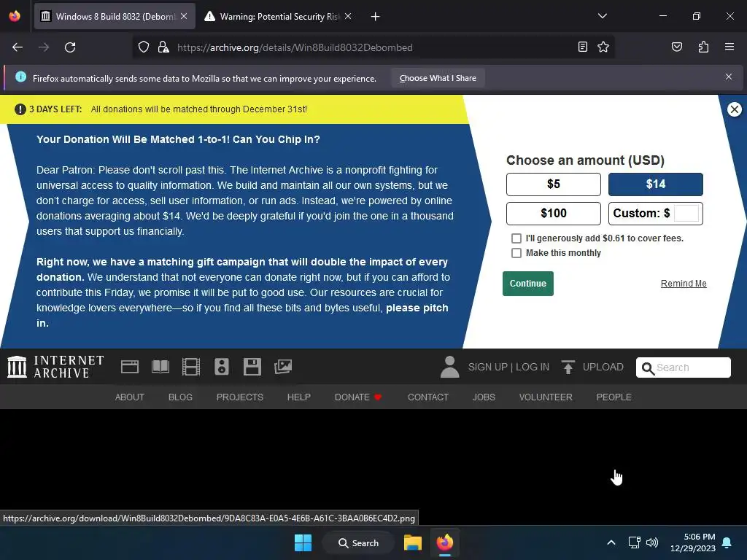Open the HELP menu item

(x=298, y=397)
